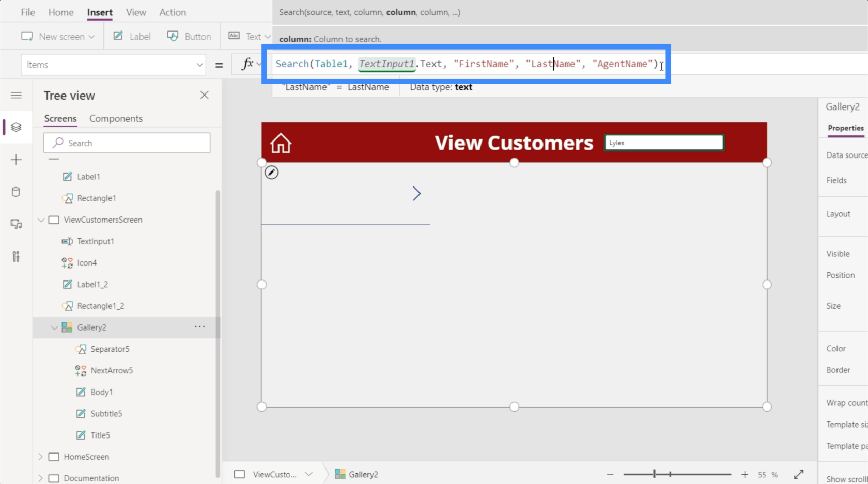Image resolution: width=868 pixels, height=484 pixels.
Task: Open the Home tab
Action: 61,12
